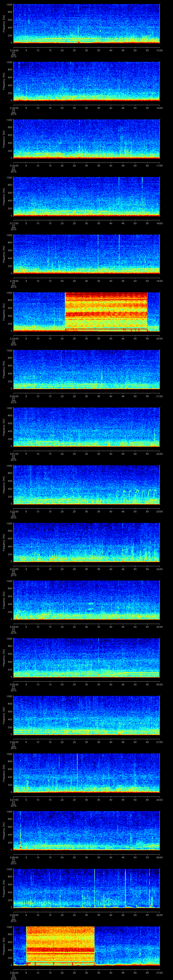Click the 3:30:00 start time label

coord(14,972)
